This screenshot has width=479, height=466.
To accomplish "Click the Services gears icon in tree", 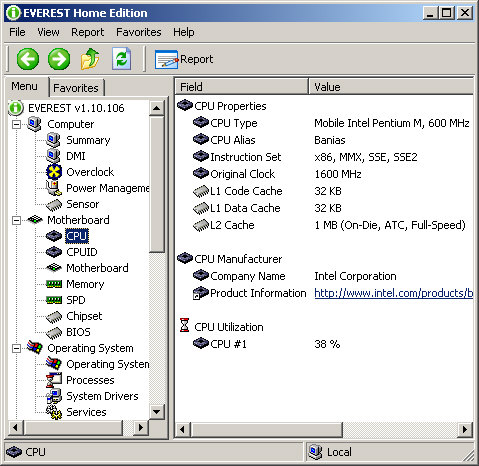I will pyautogui.click(x=54, y=412).
